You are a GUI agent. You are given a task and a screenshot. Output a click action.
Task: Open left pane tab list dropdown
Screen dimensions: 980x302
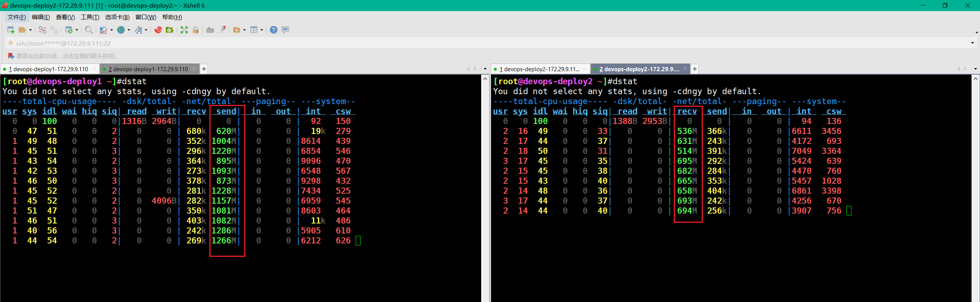click(x=485, y=69)
